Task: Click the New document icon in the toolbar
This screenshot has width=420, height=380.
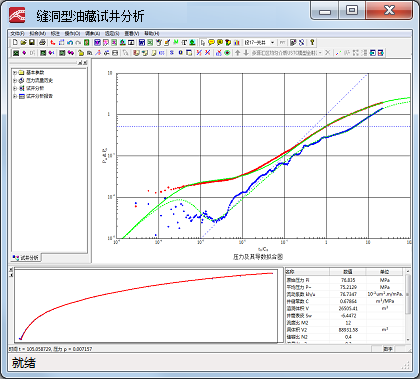Action: tap(15, 43)
